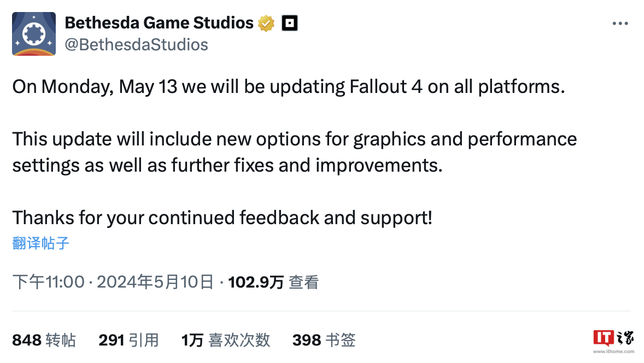Click the 398 书签 bookmarks count
The width and height of the screenshot is (644, 363).
tap(324, 340)
